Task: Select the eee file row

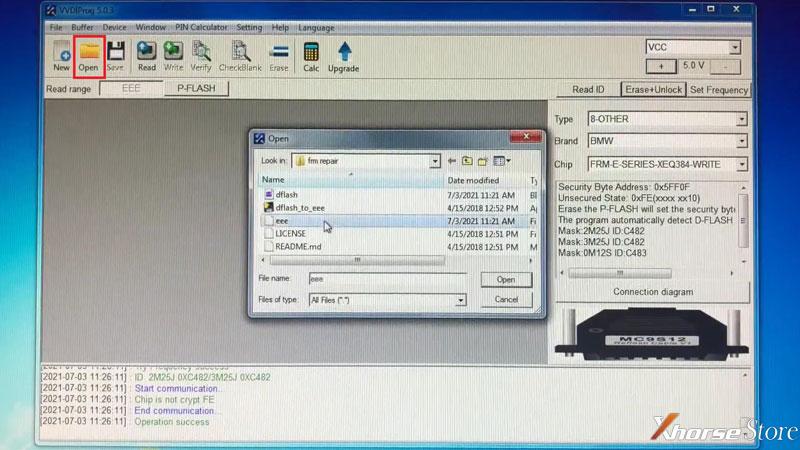Action: pos(398,221)
